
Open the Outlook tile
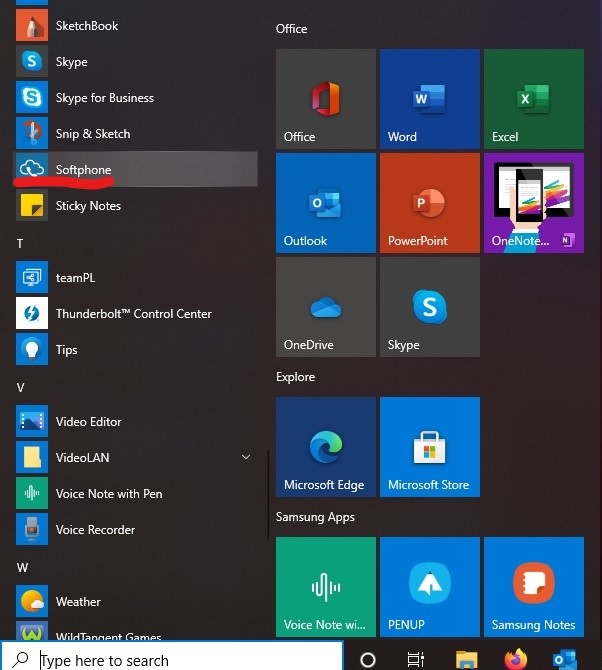326,203
